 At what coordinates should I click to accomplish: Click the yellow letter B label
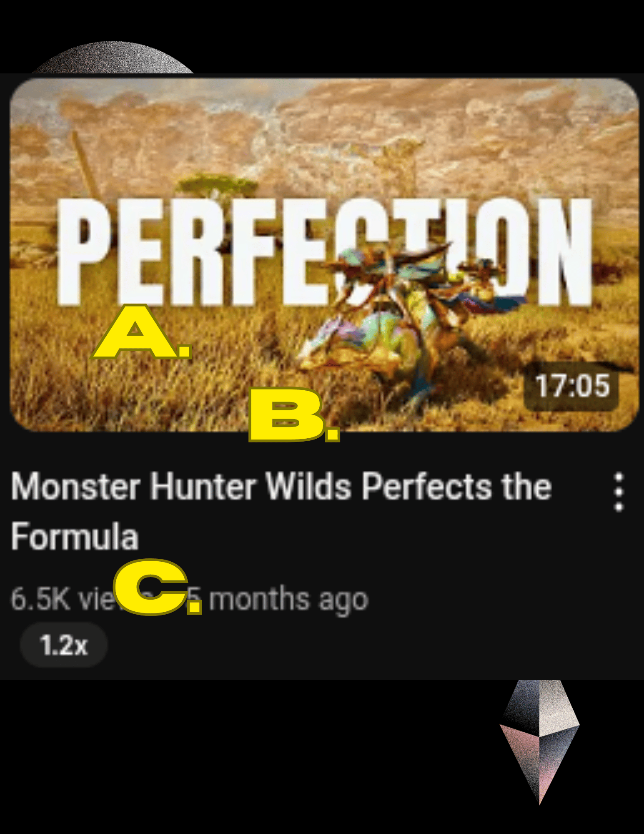coord(294,414)
